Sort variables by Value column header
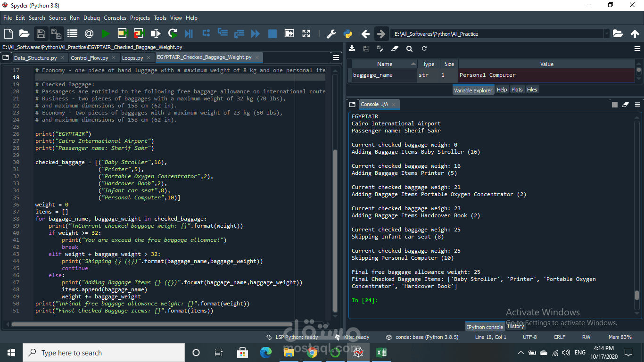The image size is (644, 362). tap(547, 64)
